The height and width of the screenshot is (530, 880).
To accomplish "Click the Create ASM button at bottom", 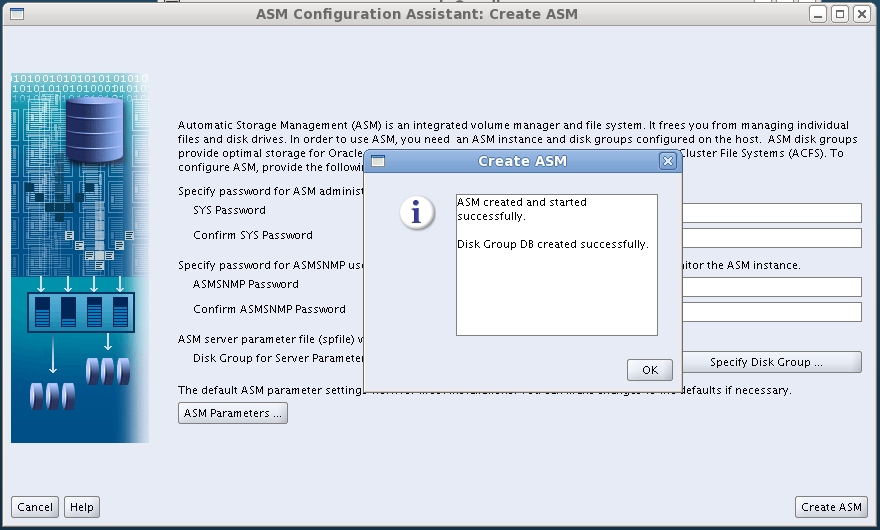I will tap(831, 507).
